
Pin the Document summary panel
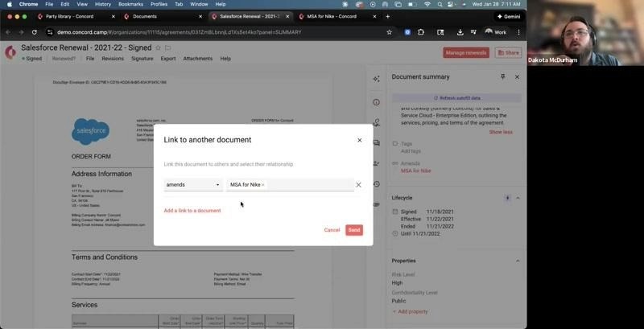[502, 76]
